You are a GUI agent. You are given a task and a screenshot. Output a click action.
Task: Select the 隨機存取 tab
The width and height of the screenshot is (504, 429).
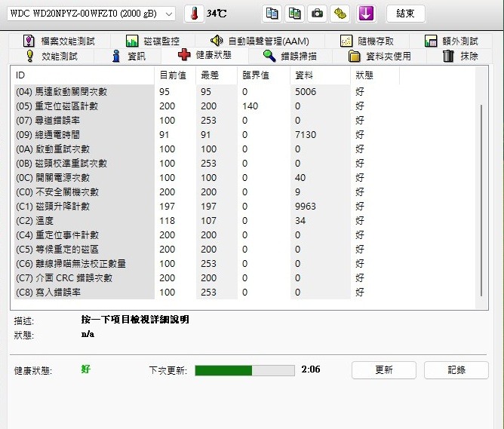[367, 41]
